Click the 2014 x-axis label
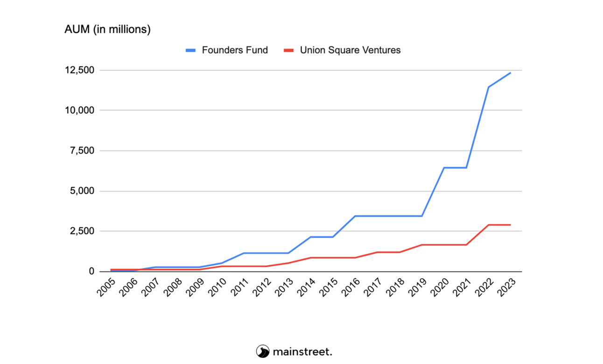Image resolution: width=603 pixels, height=364 pixels. click(x=307, y=287)
